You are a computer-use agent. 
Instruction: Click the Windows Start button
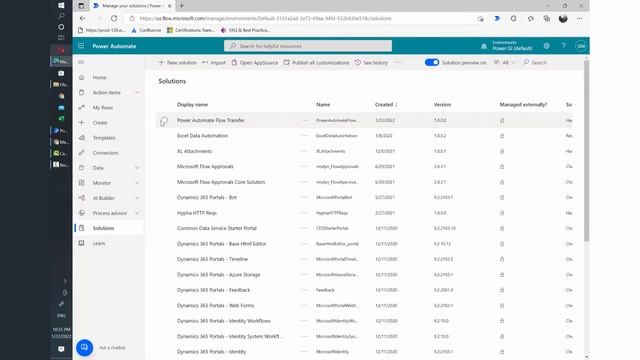coord(61,5)
